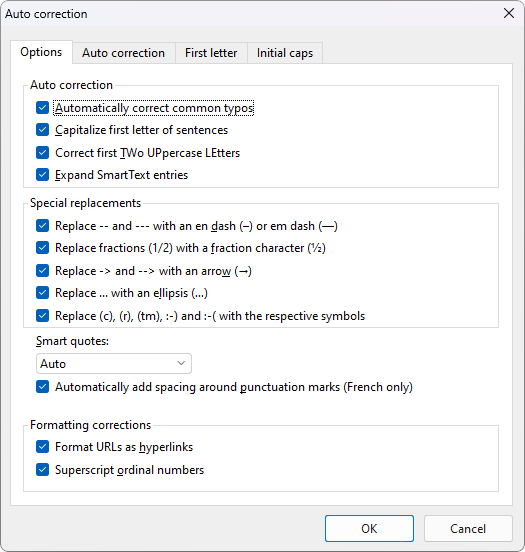Click the Special replacements group heading
The image size is (525, 552).
pyautogui.click(x=86, y=203)
